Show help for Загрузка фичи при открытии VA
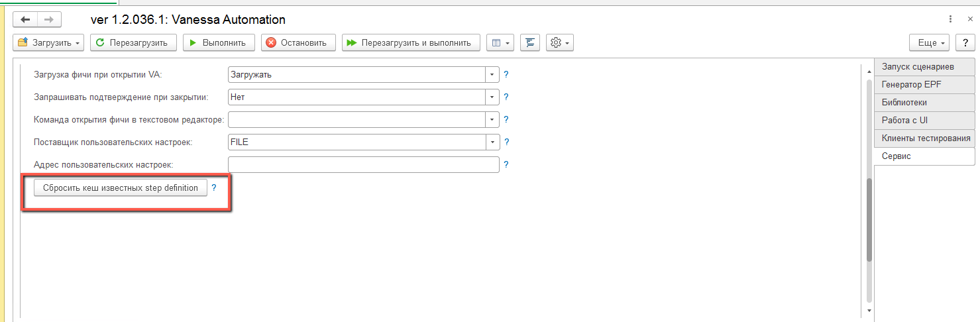980x322 pixels. coord(506,75)
